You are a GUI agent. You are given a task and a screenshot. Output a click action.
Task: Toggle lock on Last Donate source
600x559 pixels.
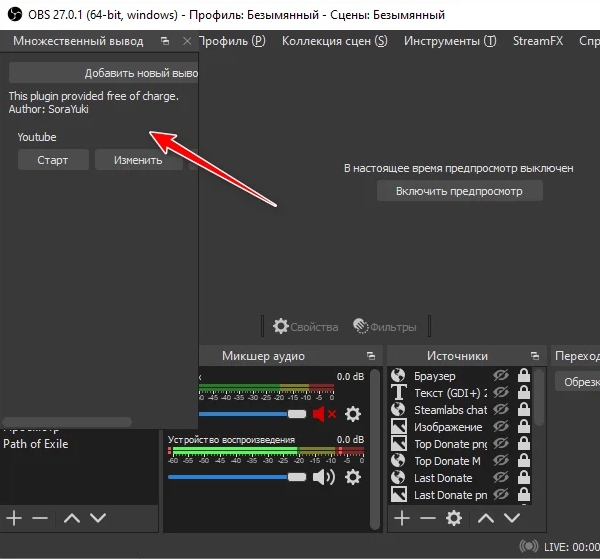click(x=524, y=478)
